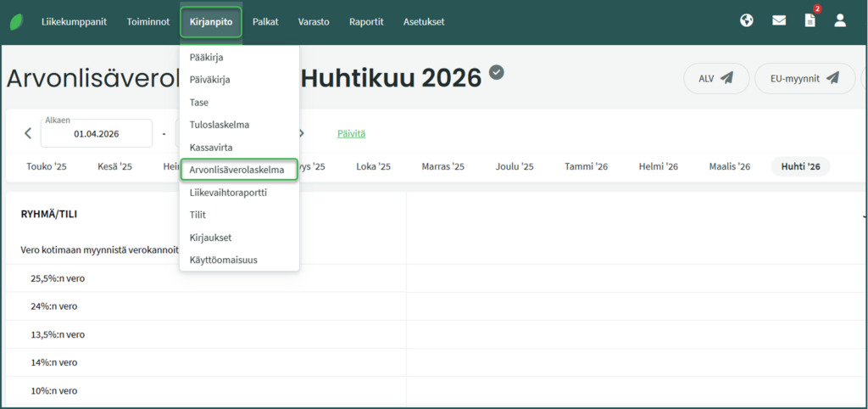Send the ALV report button
The image size is (868, 409).
pos(715,78)
